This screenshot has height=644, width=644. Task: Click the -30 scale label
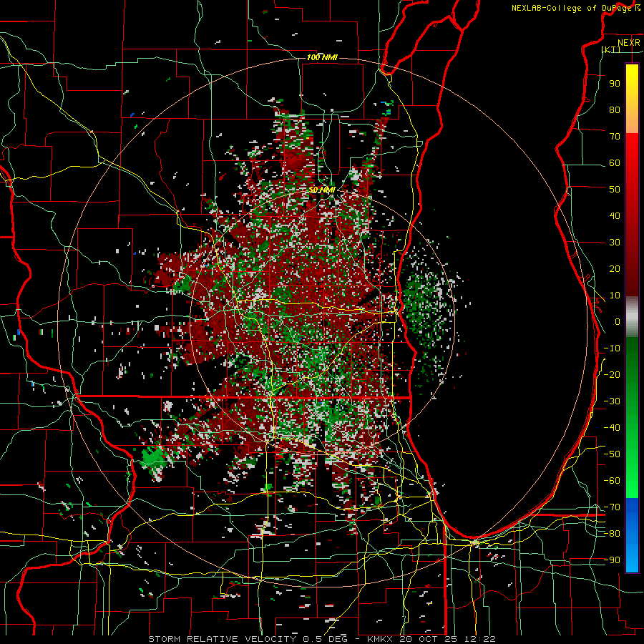612,401
